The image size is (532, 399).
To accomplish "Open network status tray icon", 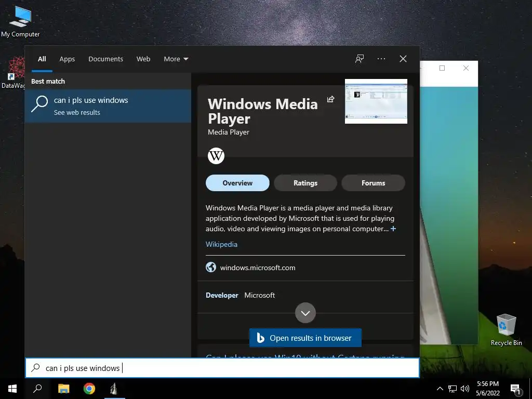I will point(453,389).
